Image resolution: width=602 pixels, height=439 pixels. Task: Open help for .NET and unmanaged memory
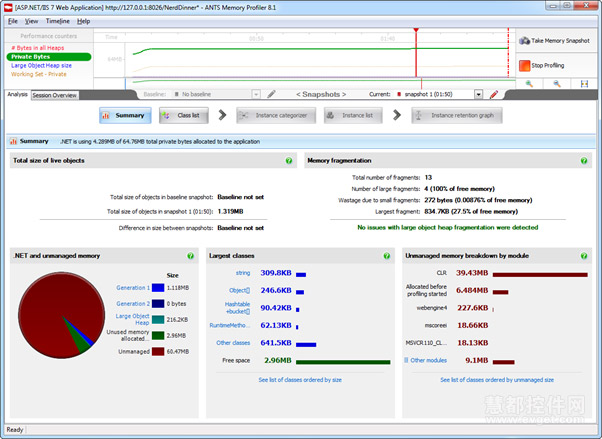[190, 256]
